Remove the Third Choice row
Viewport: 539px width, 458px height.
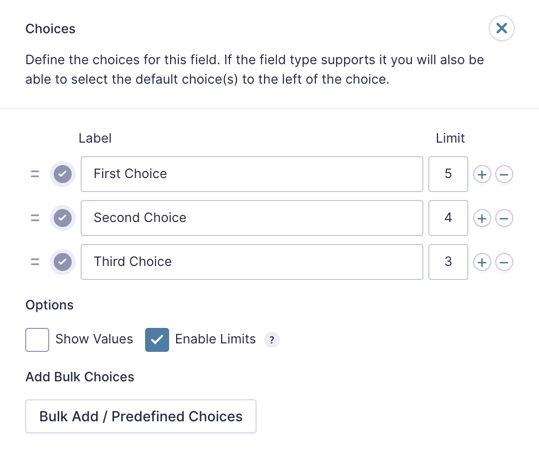(x=504, y=262)
